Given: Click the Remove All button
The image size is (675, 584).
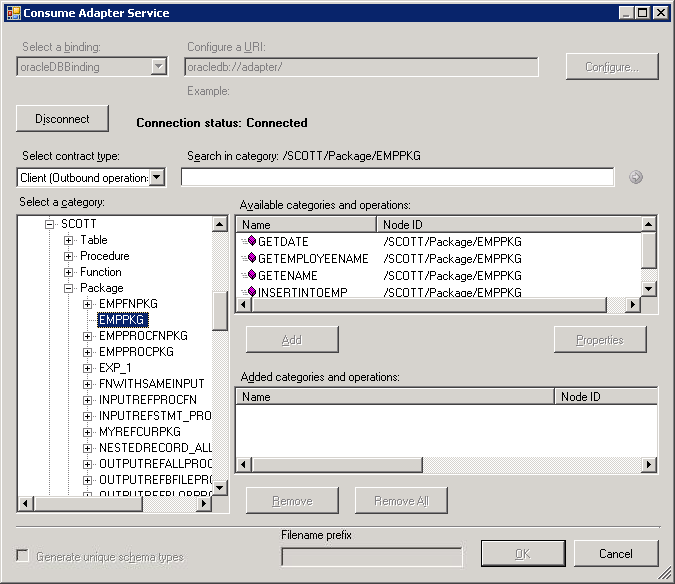Looking at the screenshot, I should pos(401,501).
